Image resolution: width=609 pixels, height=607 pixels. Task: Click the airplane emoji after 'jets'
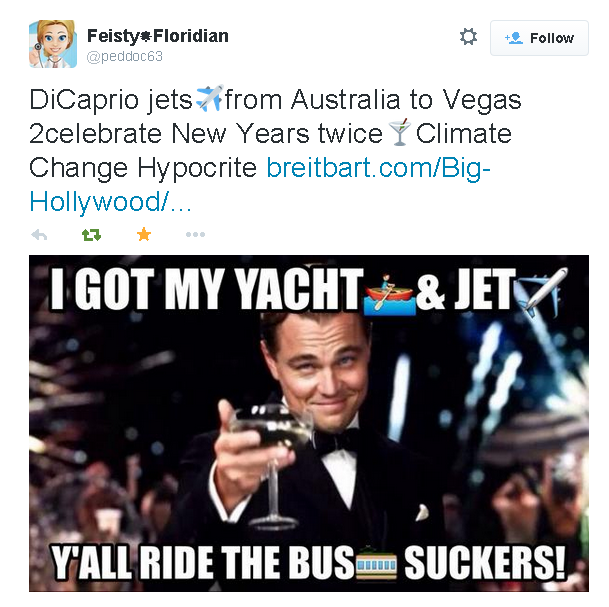coord(209,98)
